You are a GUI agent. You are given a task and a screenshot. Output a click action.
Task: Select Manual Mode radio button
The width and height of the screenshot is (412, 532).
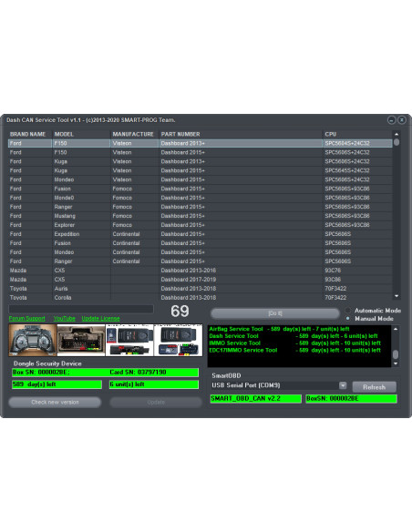coord(348,318)
